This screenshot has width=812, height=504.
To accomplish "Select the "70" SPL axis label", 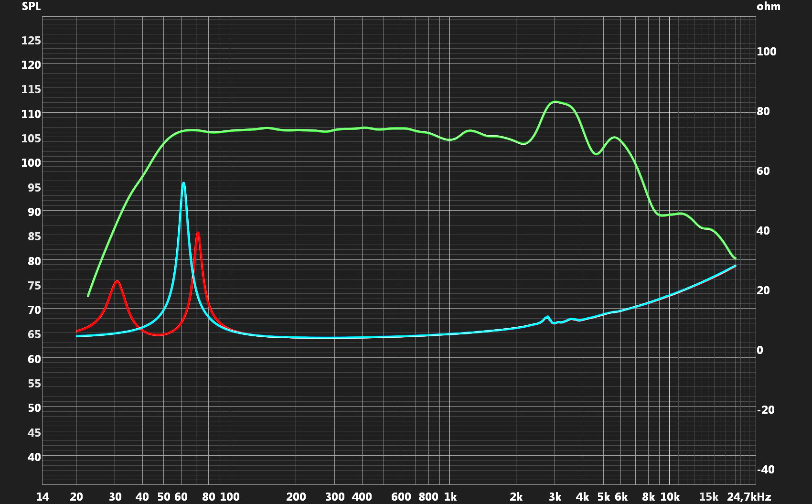I will pos(34,310).
